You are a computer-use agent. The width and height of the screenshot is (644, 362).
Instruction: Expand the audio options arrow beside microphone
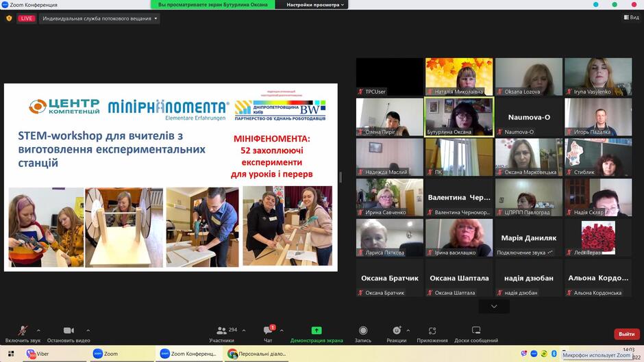coord(38,331)
